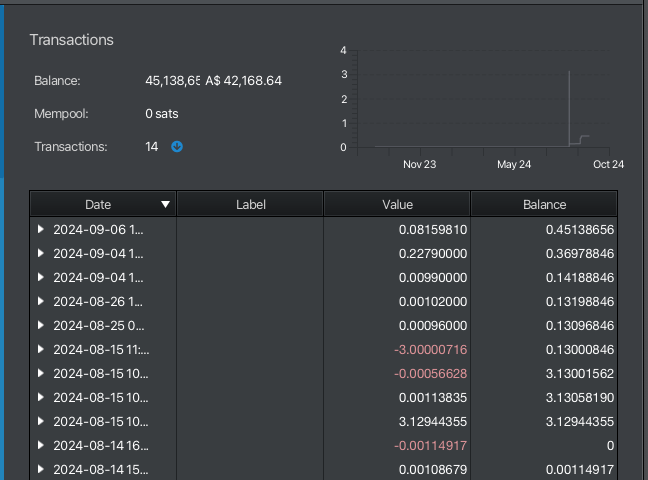The height and width of the screenshot is (480, 648).
Task: Select the value cell showing 3.12944355
Action: (430, 421)
